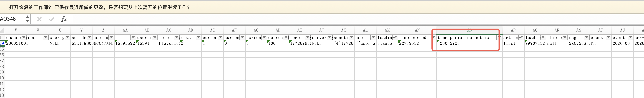Open filter dropdown for time_period_no_hotfix

tap(499, 37)
